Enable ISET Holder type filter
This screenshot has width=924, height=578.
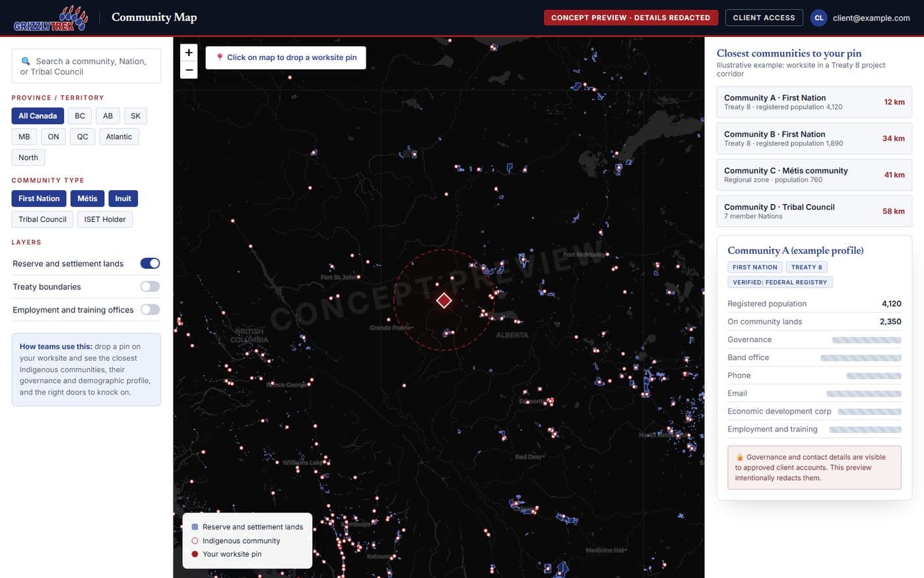pos(105,219)
